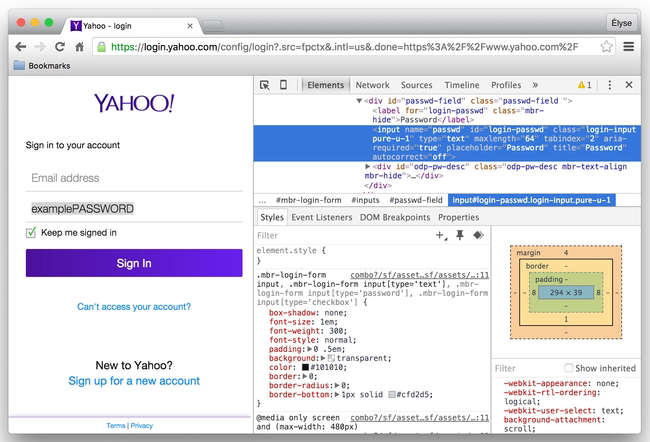Enable the Show inherited checkbox
650x442 pixels.
(x=568, y=368)
